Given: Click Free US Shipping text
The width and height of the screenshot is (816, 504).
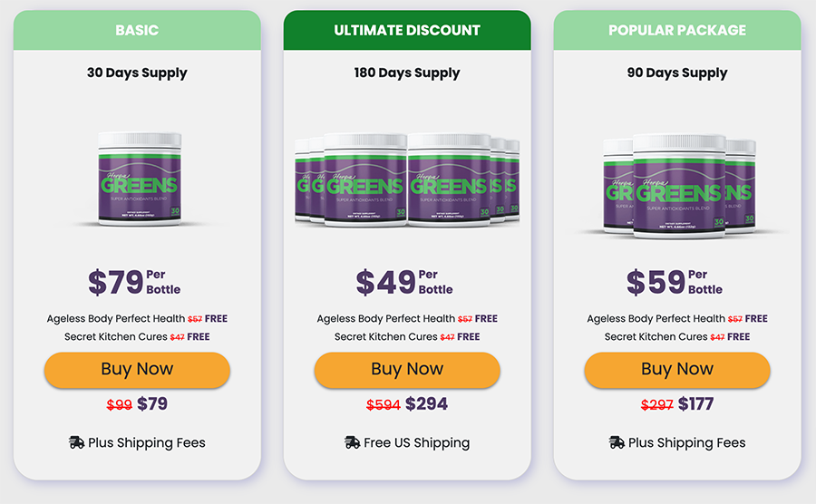Looking at the screenshot, I should click(x=416, y=443).
